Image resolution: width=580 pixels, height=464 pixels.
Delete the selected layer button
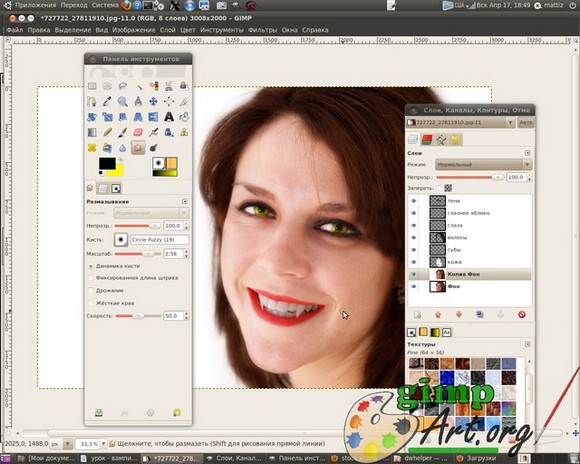[x=522, y=315]
